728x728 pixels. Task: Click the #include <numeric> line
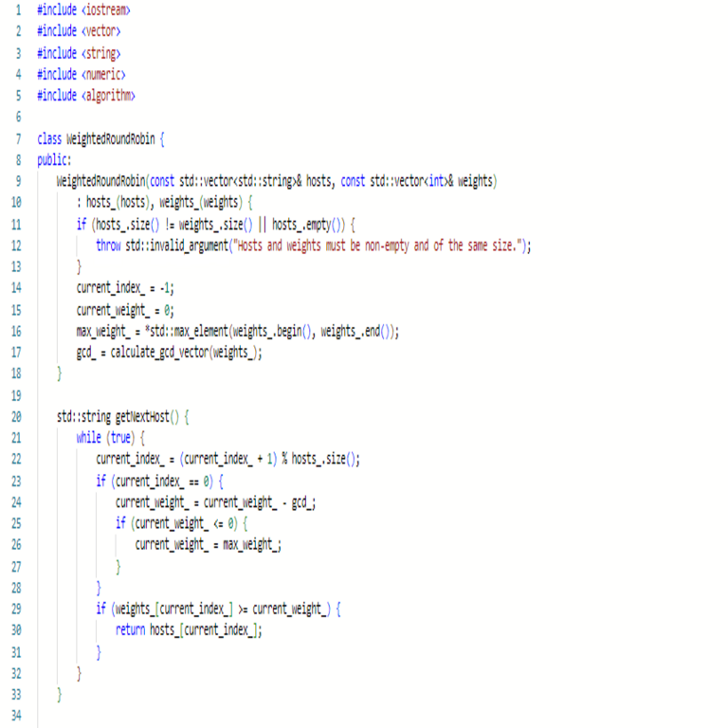[x=81, y=74]
